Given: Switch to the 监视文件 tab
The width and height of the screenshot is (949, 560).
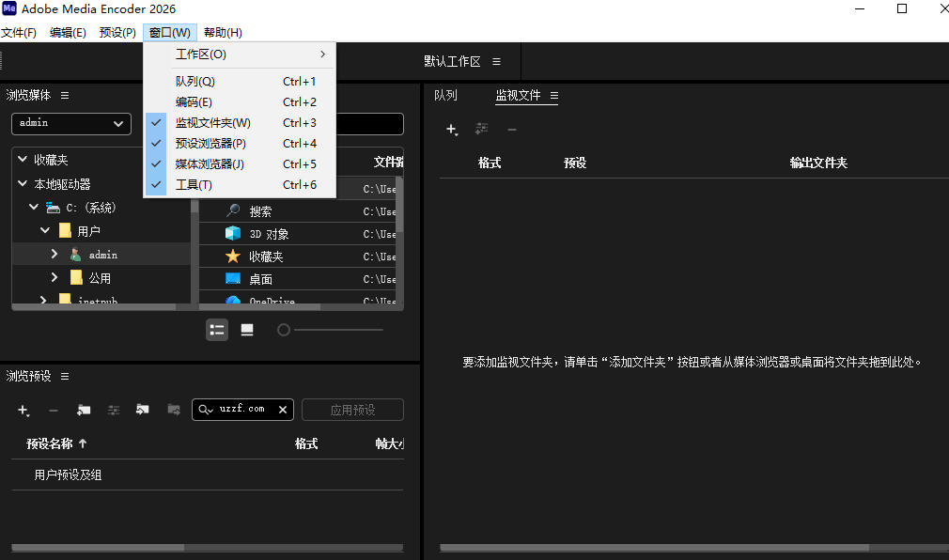Looking at the screenshot, I should click(x=518, y=96).
